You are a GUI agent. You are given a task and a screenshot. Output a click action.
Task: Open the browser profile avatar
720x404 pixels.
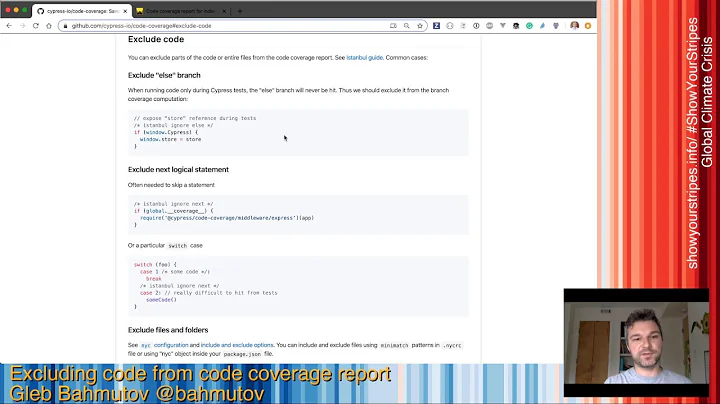[574, 26]
